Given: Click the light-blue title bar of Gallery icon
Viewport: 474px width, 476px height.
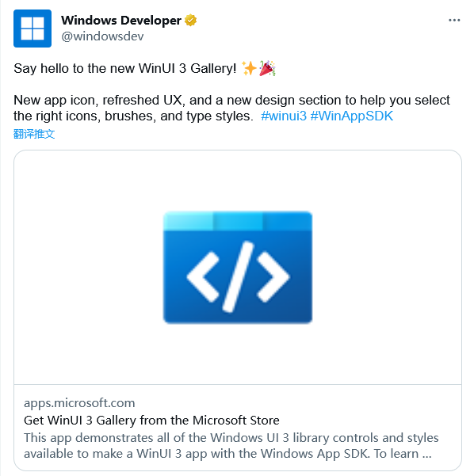Looking at the screenshot, I should tap(238, 221).
